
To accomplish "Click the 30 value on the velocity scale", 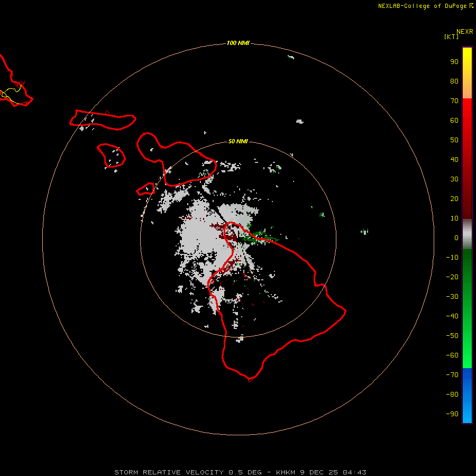I will pyautogui.click(x=454, y=179).
